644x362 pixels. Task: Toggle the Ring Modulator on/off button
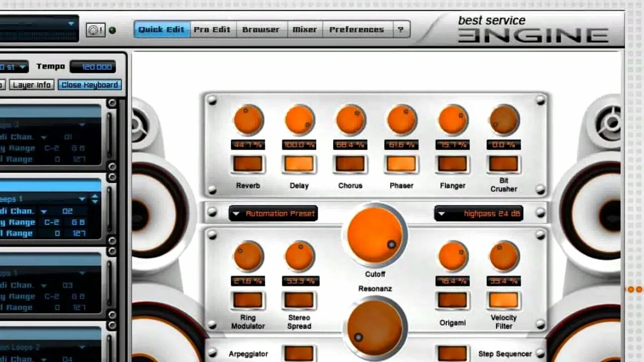pyautogui.click(x=249, y=300)
